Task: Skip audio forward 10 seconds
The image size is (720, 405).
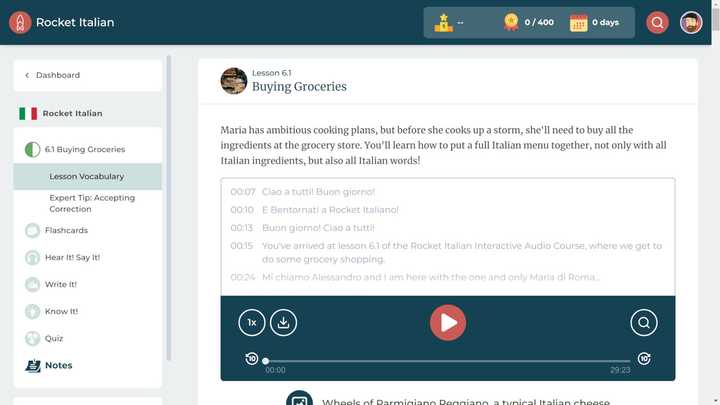Action: pyautogui.click(x=644, y=359)
